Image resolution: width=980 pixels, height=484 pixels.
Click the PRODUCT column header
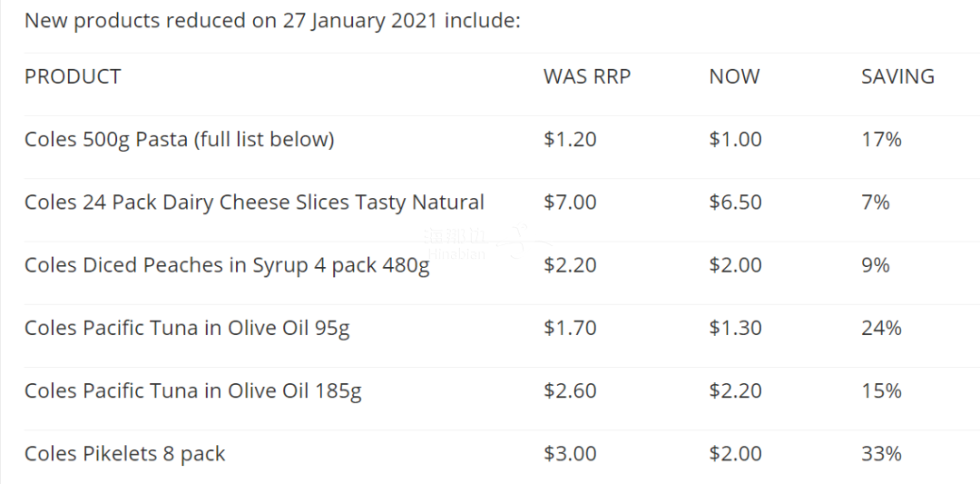click(x=73, y=76)
